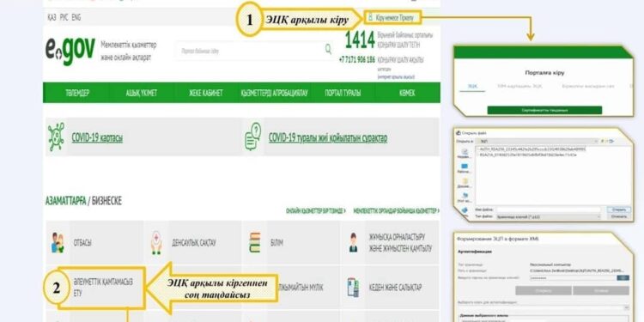Image resolution: width=644 pixels, height=322 pixels.
Task: Click the COVID-19 FAQ speech bubble icon
Action: tap(252, 137)
